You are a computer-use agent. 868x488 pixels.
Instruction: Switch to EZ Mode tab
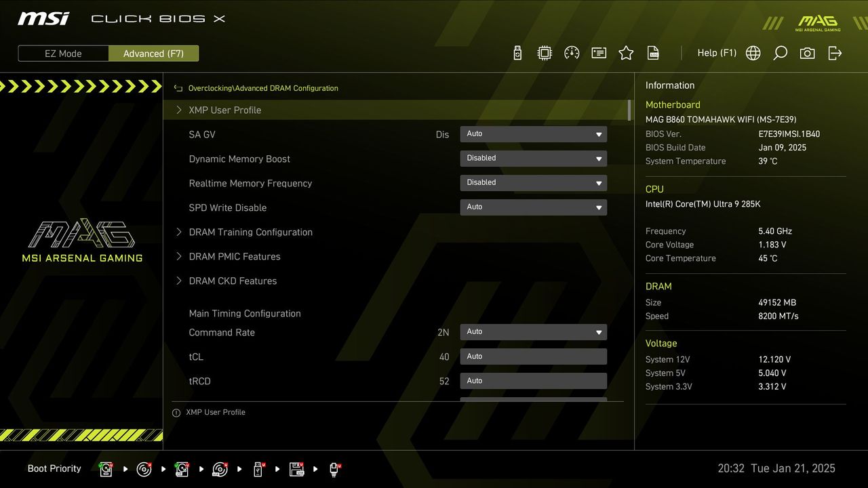tap(63, 54)
